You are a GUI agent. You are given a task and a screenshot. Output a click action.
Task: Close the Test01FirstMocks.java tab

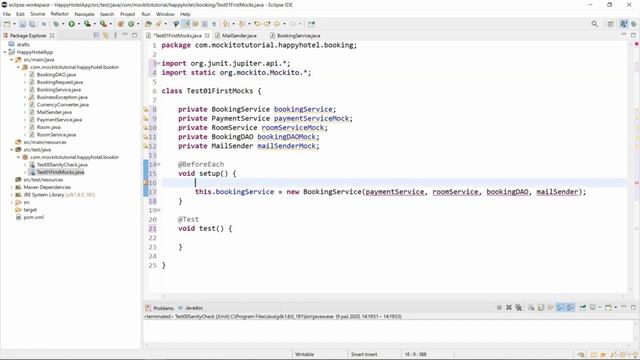(x=207, y=36)
